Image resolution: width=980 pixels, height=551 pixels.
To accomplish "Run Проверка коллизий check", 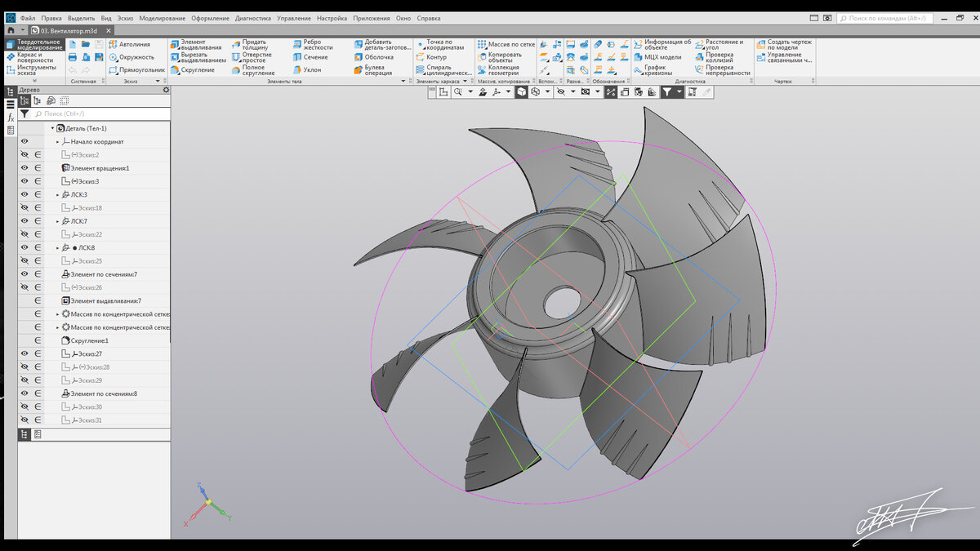I will point(715,57).
